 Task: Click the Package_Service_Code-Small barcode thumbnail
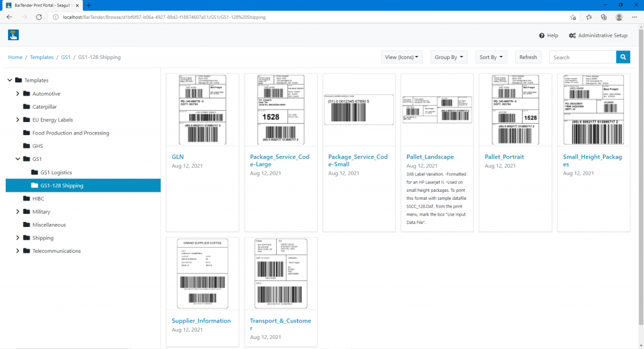click(359, 109)
